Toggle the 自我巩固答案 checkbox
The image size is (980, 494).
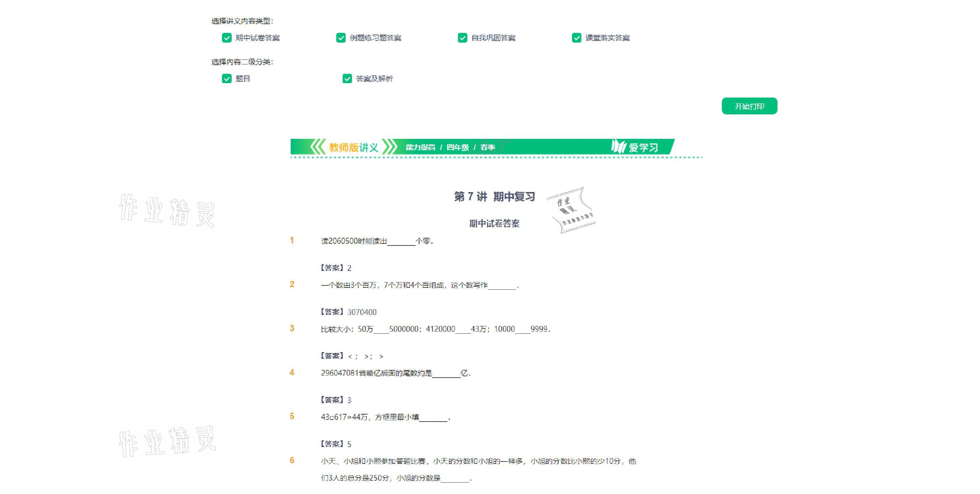(462, 38)
